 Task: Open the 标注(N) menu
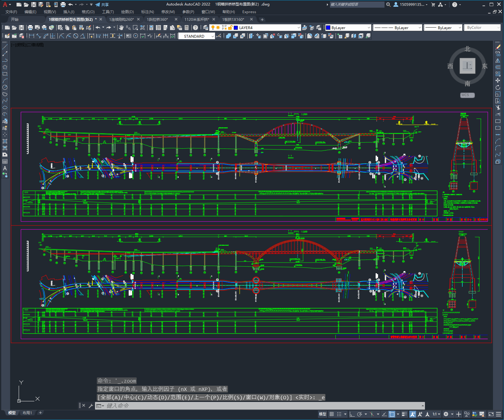(x=147, y=12)
